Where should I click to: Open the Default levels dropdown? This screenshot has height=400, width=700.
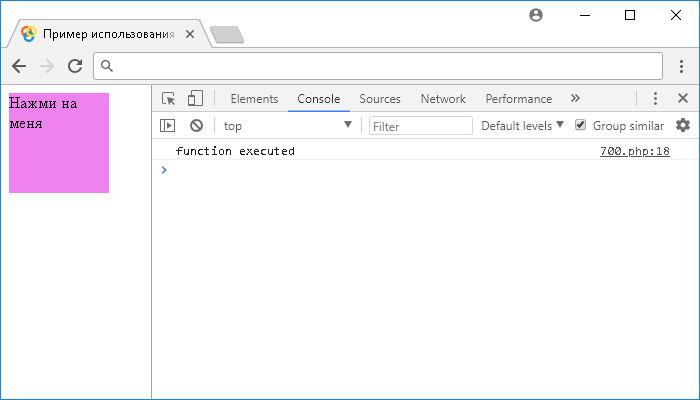pyautogui.click(x=522, y=126)
